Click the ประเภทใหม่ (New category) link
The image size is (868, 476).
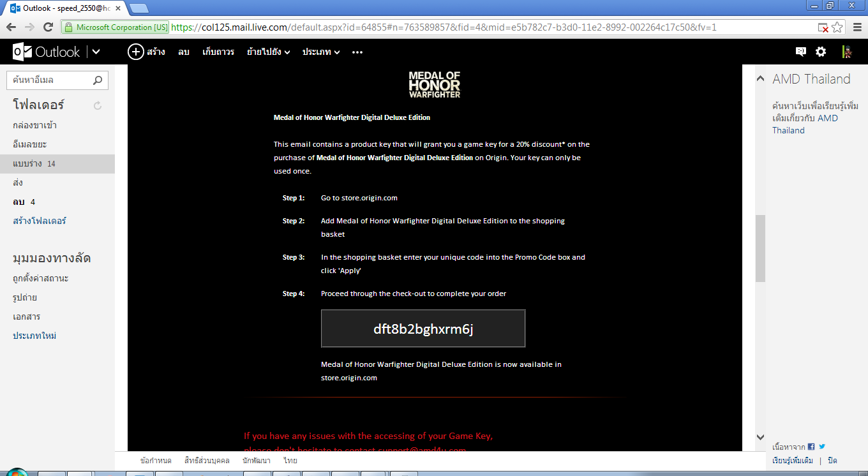tap(34, 336)
